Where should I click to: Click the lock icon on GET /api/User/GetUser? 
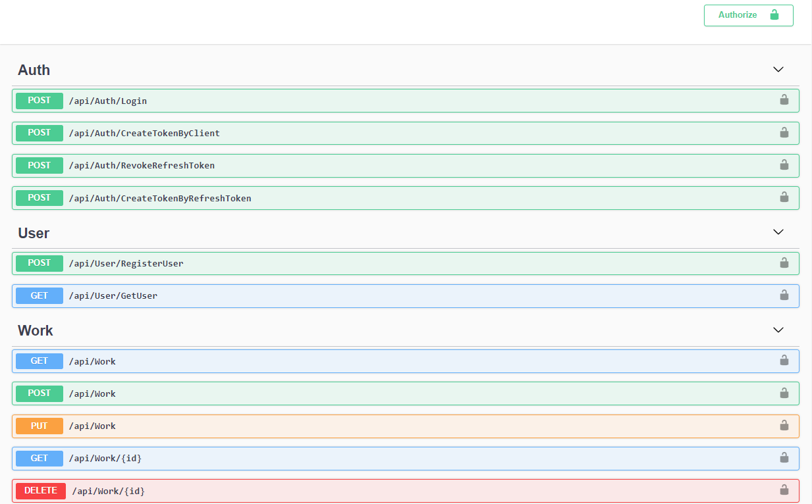784,295
